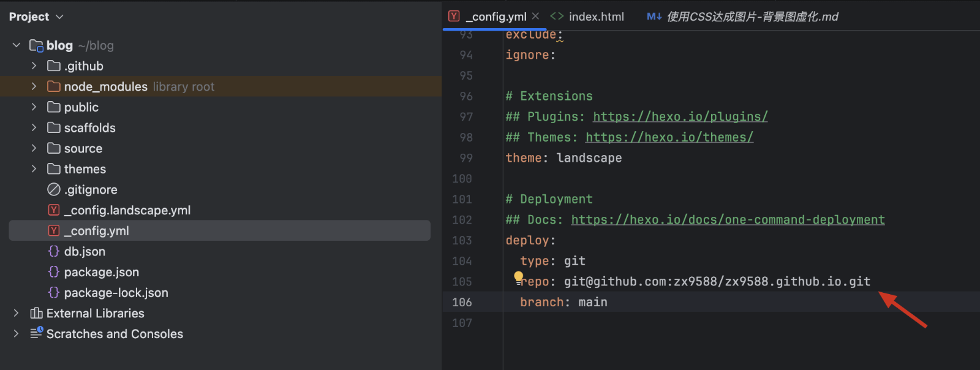This screenshot has width=980, height=370.
Task: Switch to the index.html tab
Action: [596, 17]
